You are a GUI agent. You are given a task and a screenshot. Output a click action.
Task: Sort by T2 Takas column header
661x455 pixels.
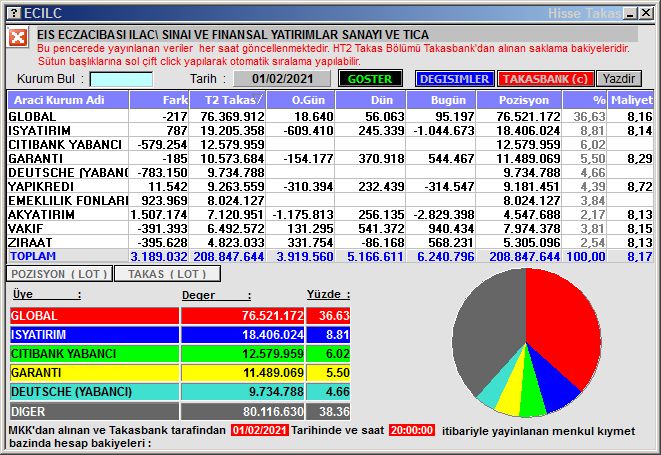pyautogui.click(x=228, y=100)
